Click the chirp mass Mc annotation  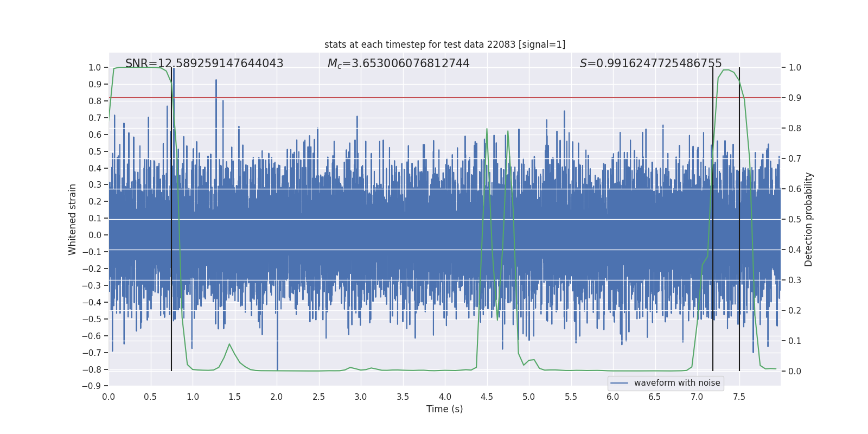(398, 63)
